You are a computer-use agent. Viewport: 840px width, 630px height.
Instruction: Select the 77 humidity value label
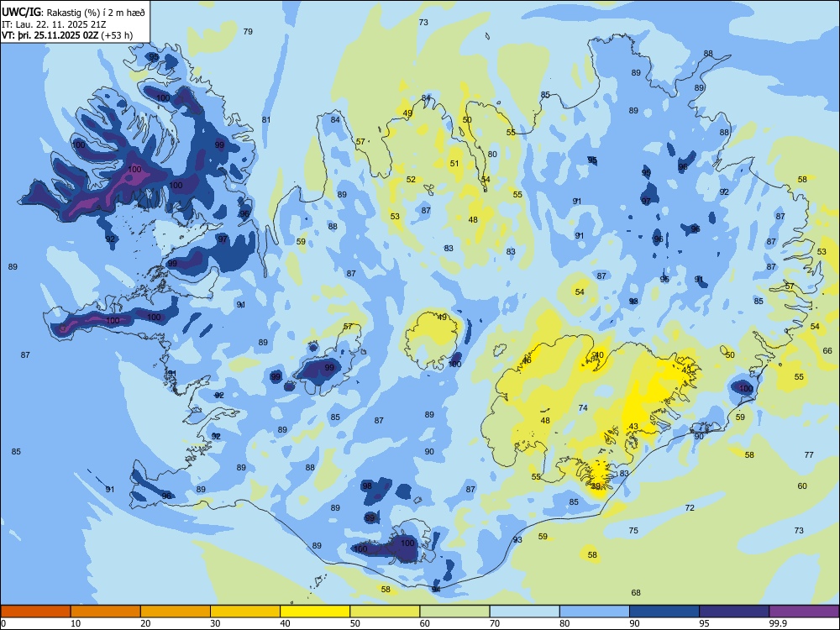pos(809,454)
